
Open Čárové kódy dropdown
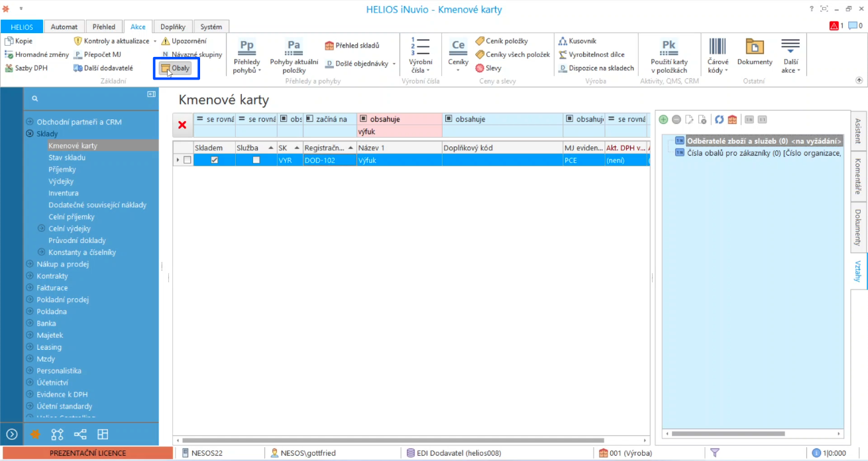pyautogui.click(x=718, y=56)
